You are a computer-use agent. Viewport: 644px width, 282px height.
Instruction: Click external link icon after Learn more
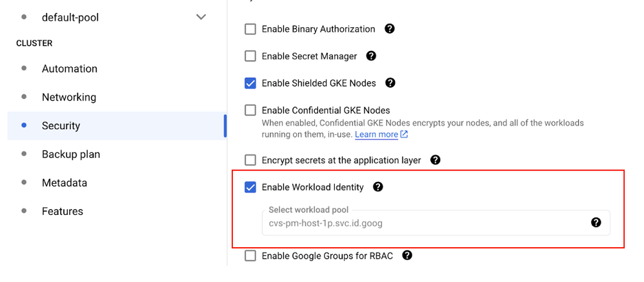(x=404, y=135)
